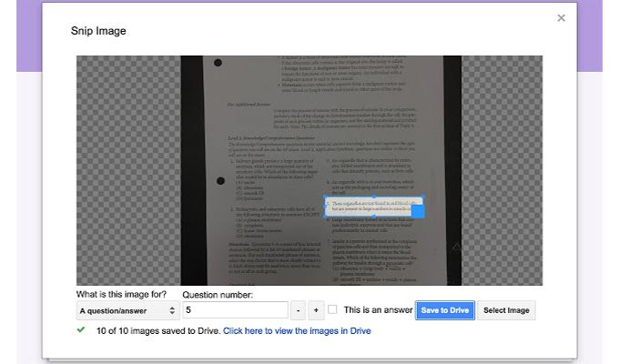Close the Snip Image dialog
Viewport: 619px width, 364px height.
561,18
